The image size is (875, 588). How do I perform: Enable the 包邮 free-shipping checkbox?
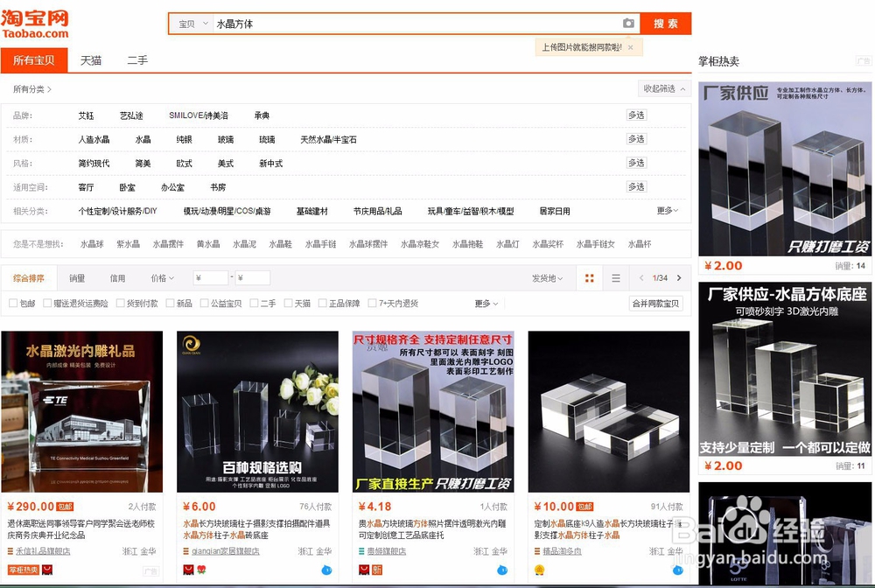pyautogui.click(x=13, y=302)
